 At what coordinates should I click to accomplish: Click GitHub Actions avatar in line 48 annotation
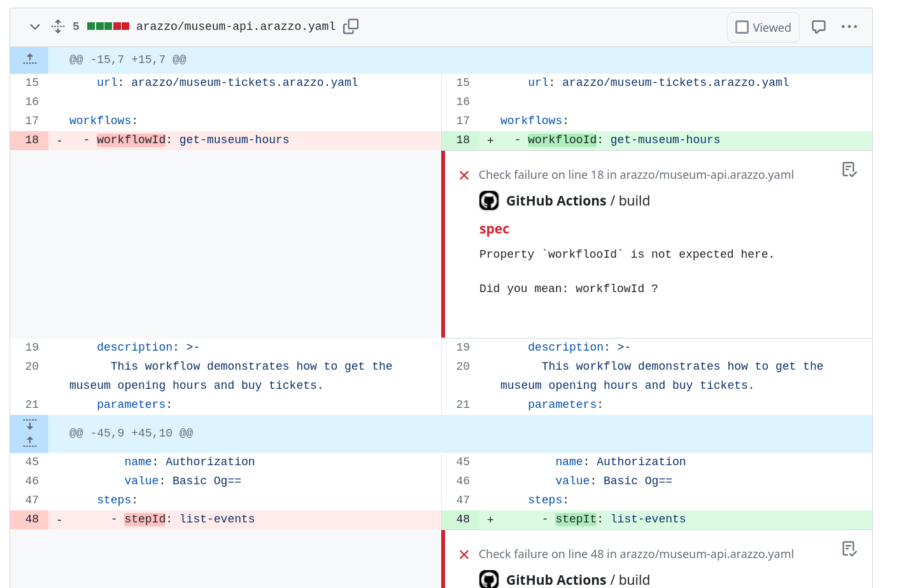(x=489, y=579)
